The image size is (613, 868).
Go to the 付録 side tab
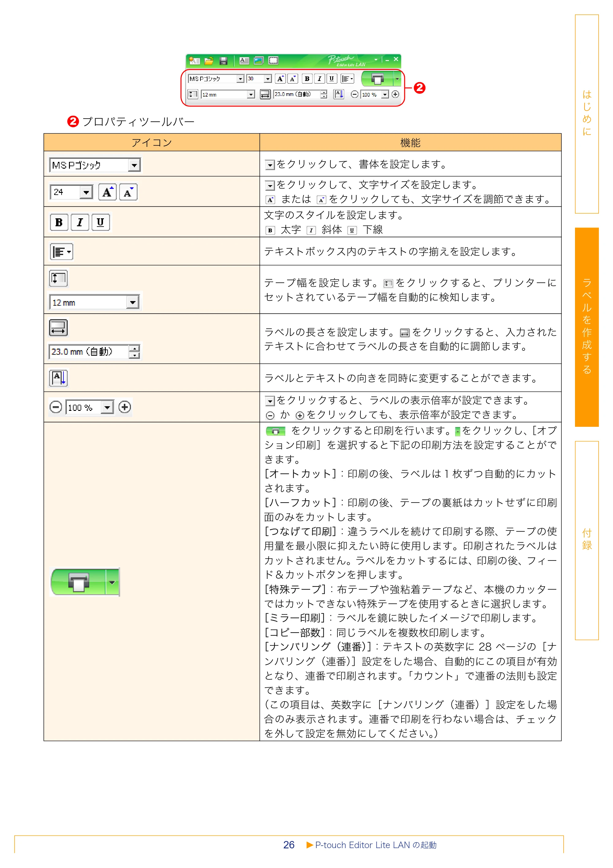[587, 540]
